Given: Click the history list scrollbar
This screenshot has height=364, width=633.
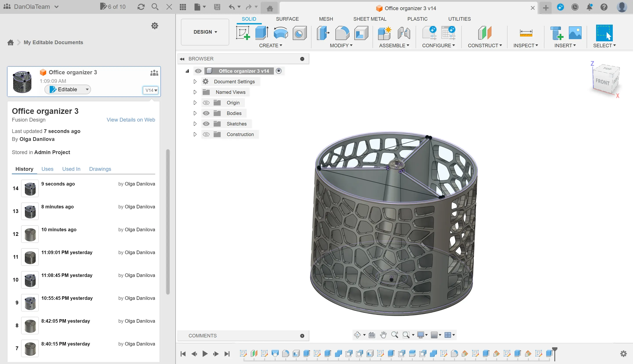Looking at the screenshot, I should pyautogui.click(x=168, y=222).
